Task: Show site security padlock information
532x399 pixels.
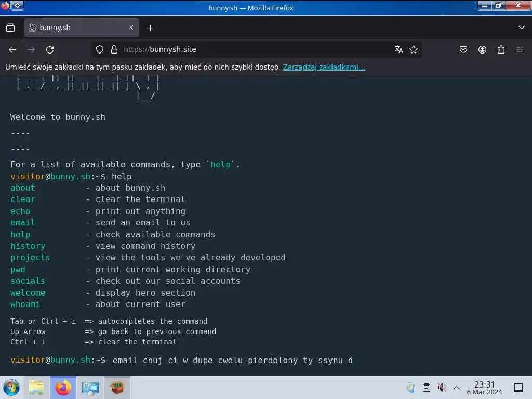Action: point(114,49)
